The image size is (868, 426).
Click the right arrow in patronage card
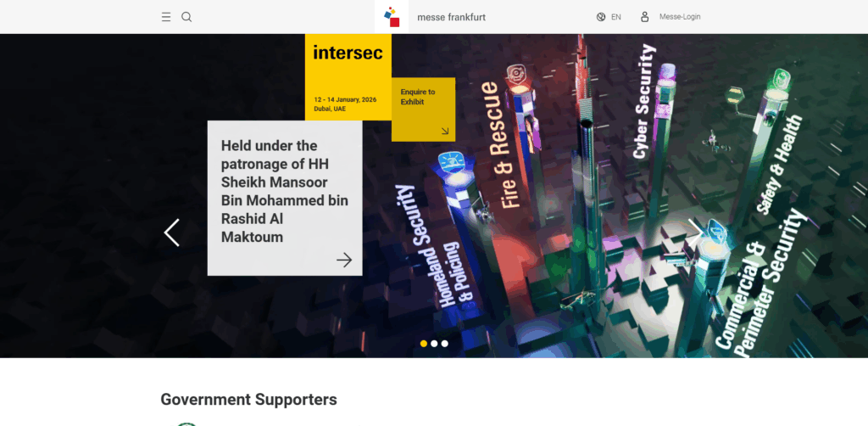pos(344,260)
